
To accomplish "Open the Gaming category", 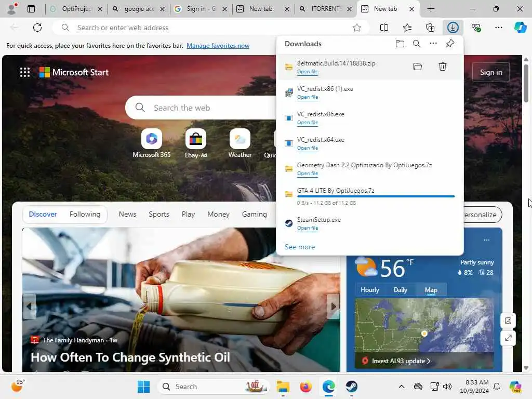I will 255,214.
